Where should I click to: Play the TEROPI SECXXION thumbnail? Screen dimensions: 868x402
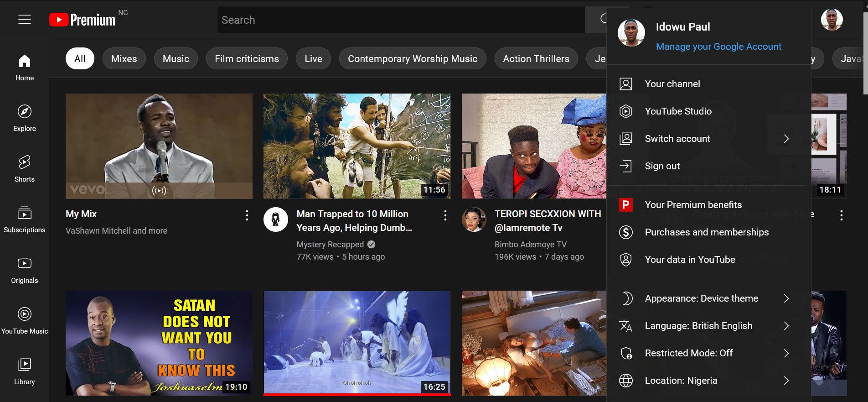(534, 146)
